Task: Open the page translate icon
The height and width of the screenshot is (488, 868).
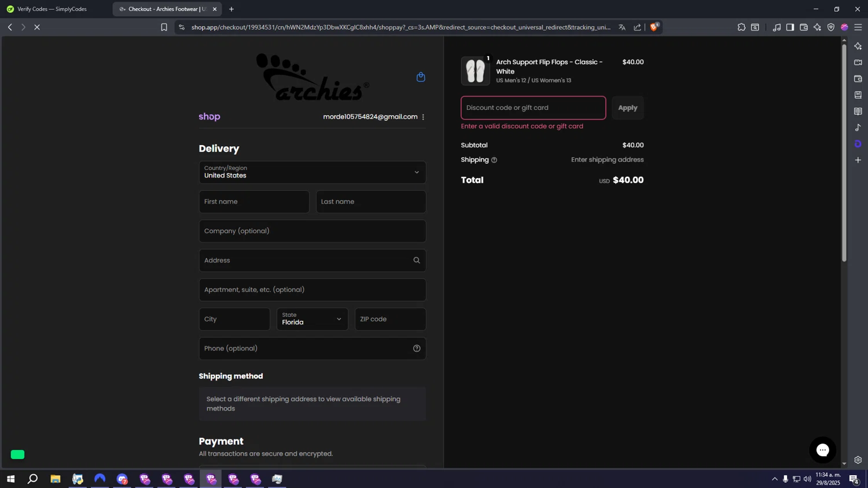Action: (622, 27)
